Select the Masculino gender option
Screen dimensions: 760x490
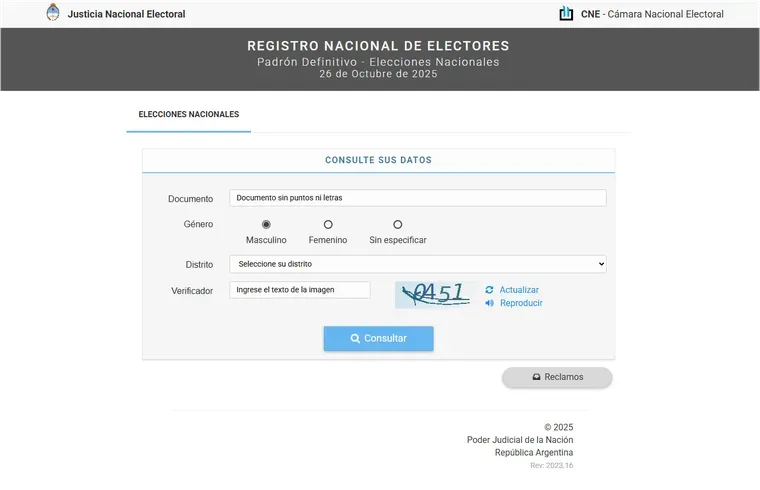[266, 225]
